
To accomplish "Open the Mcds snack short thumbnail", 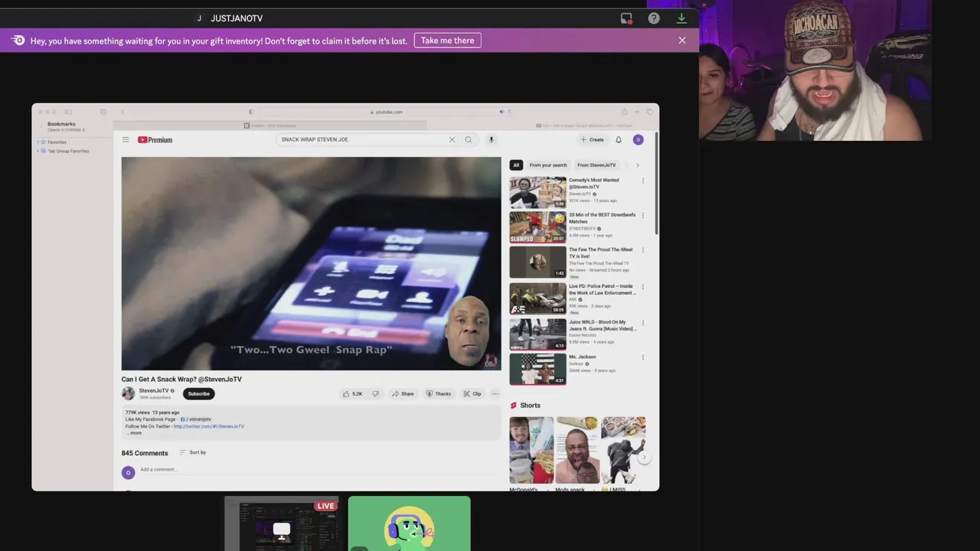I will click(577, 450).
